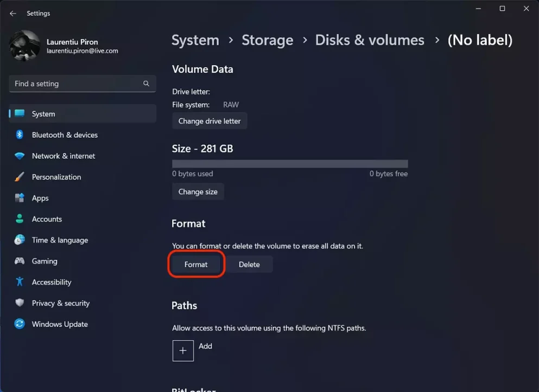Click the Gaming controller icon
This screenshot has height=392, width=539.
(x=20, y=261)
